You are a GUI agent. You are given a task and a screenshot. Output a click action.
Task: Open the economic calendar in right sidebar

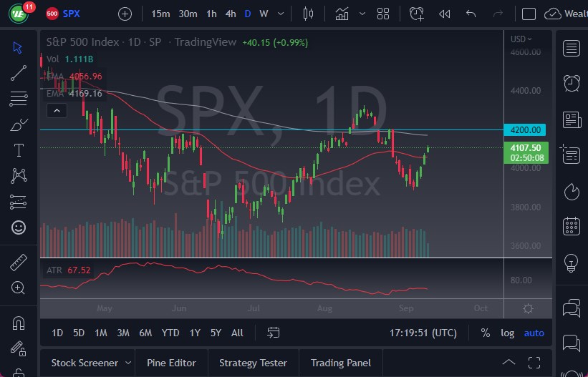[x=571, y=226]
